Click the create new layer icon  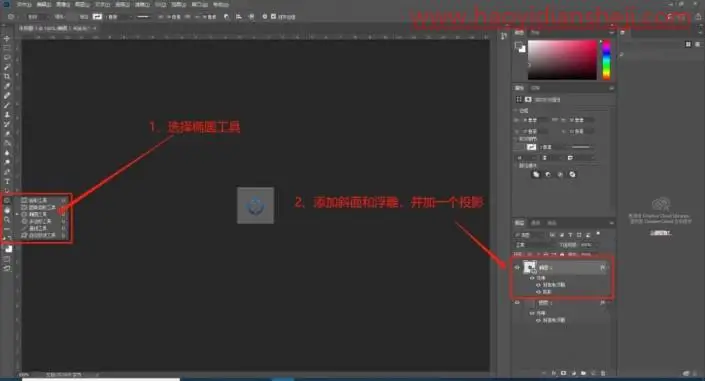[x=593, y=373]
